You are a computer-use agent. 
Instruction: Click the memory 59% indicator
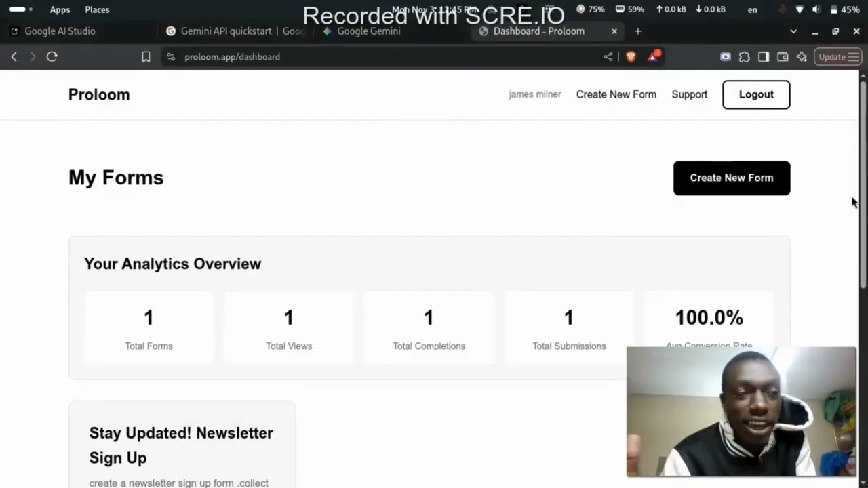point(629,9)
